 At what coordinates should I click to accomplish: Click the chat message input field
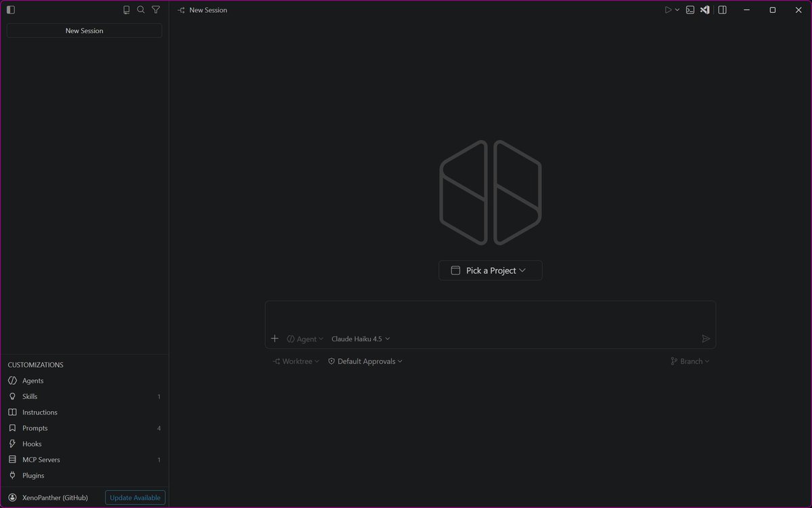coord(490,316)
